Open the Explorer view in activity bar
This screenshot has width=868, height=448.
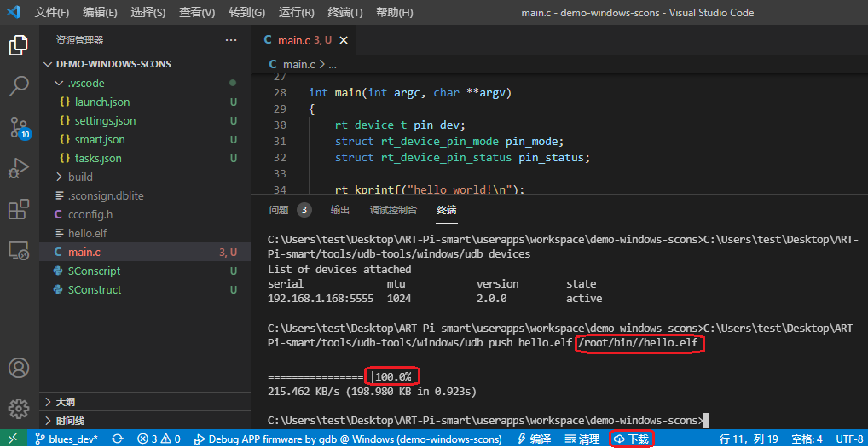[19, 45]
